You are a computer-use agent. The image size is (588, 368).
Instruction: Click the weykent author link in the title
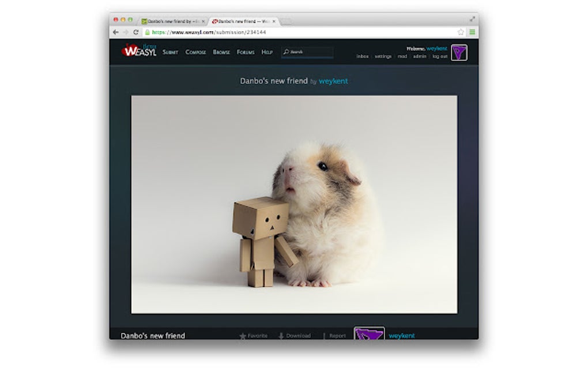point(333,81)
